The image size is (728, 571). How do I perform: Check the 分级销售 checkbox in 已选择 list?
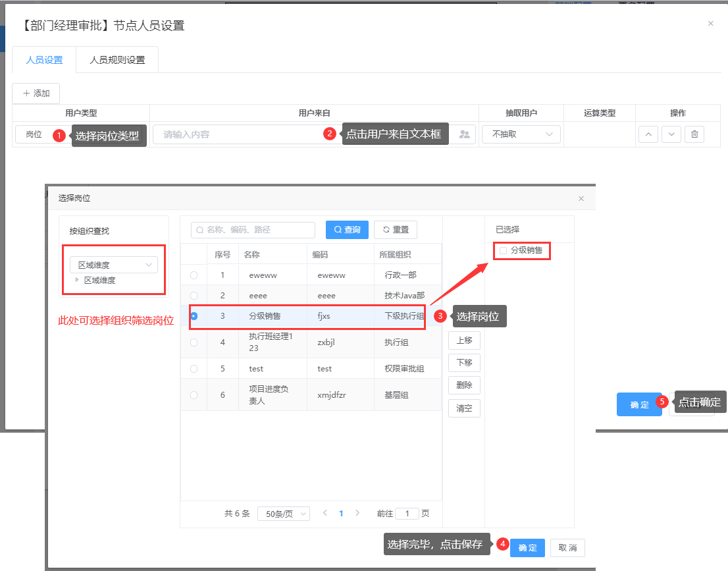[504, 250]
